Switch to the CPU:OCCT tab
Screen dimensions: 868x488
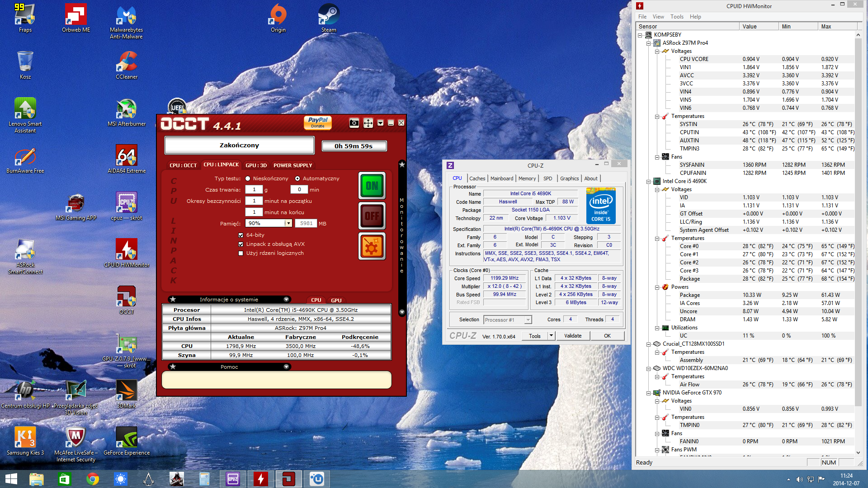click(x=183, y=165)
